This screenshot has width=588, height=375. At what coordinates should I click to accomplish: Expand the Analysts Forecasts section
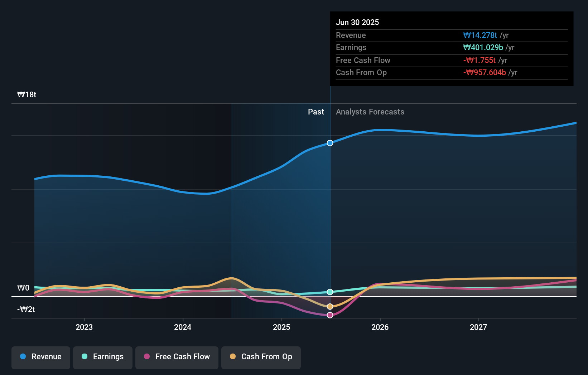370,112
